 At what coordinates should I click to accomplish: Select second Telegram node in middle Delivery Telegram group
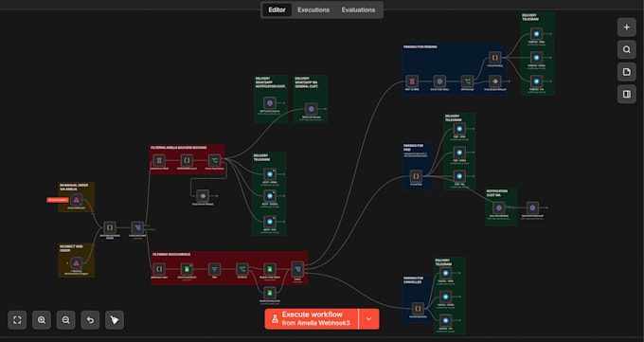point(270,196)
